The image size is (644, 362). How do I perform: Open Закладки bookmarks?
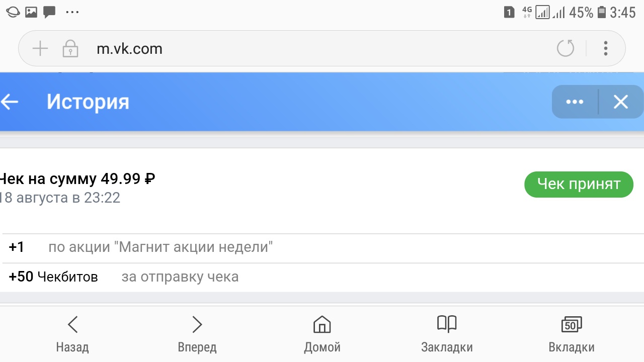click(x=447, y=334)
